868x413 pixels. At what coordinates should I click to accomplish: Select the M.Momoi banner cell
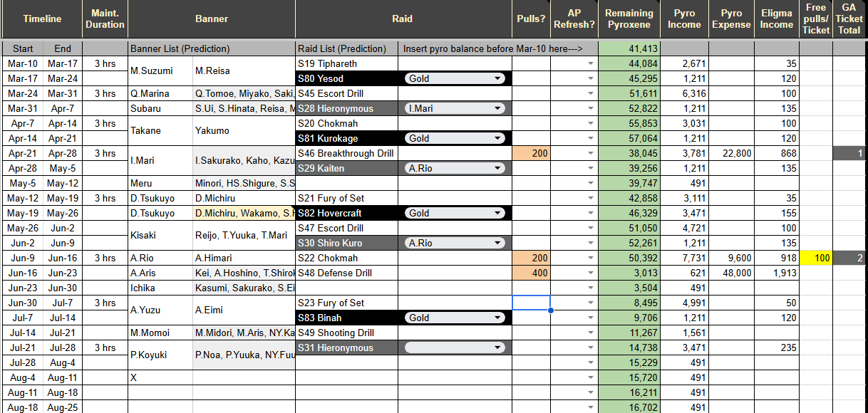point(160,333)
